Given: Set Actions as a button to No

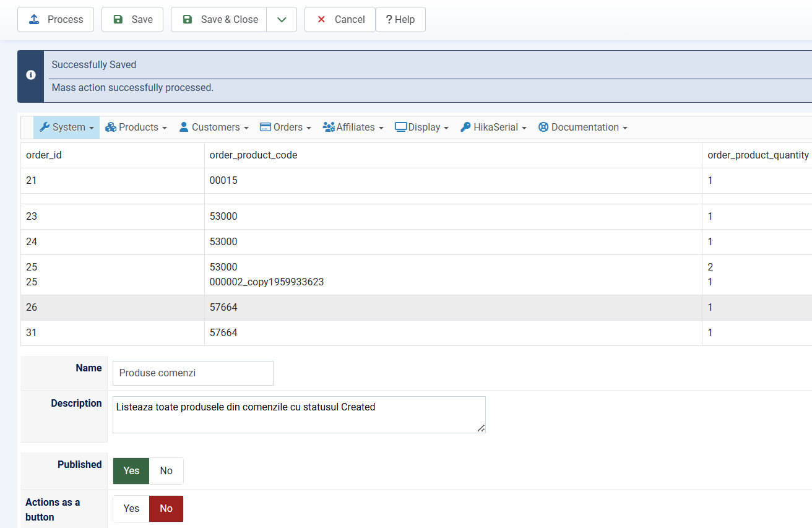Looking at the screenshot, I should click(x=166, y=508).
